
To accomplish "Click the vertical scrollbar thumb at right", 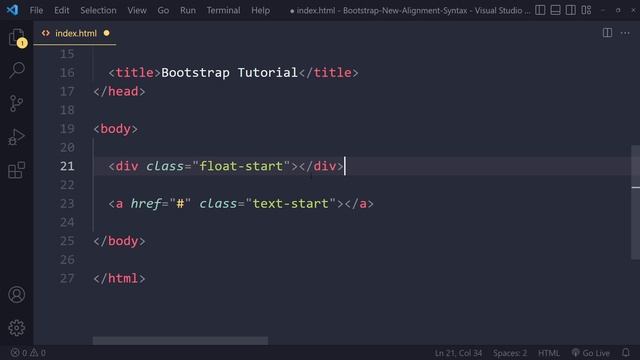I will click(635, 202).
